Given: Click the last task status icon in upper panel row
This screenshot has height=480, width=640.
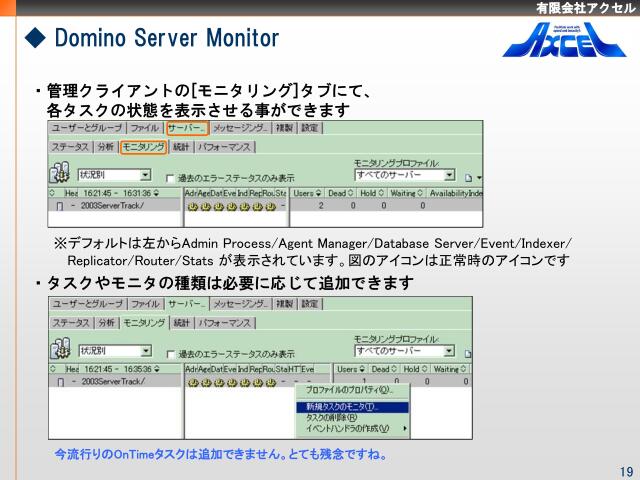Looking at the screenshot, I should pos(269,206).
